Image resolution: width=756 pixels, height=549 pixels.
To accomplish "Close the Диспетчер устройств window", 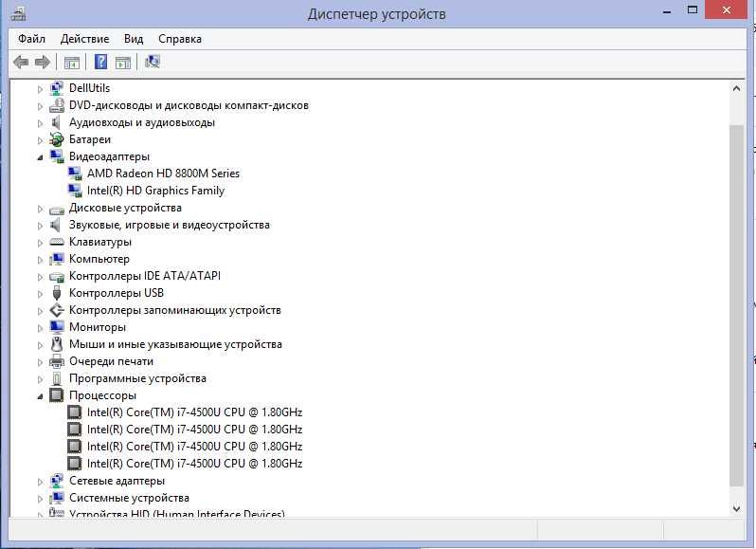I will point(727,10).
